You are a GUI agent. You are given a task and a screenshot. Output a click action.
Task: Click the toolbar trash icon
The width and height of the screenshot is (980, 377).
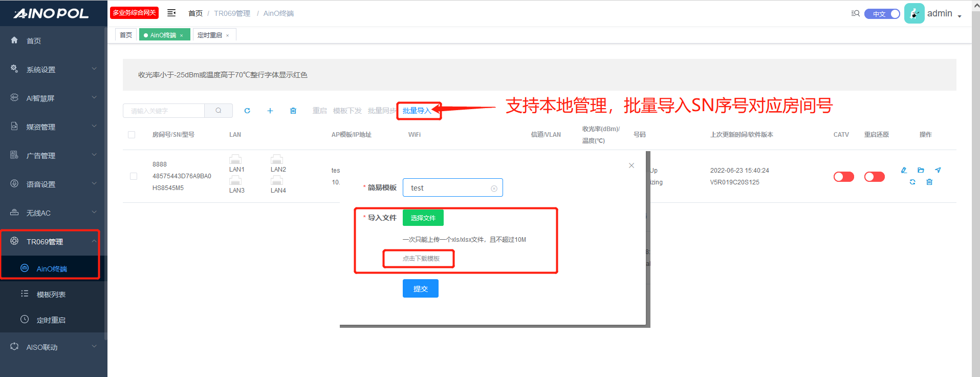(x=293, y=111)
